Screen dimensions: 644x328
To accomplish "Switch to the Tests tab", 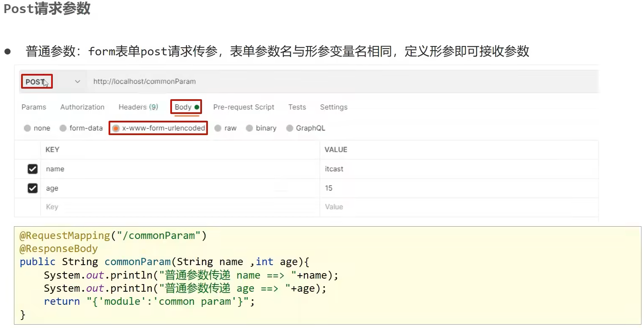I will coord(297,107).
